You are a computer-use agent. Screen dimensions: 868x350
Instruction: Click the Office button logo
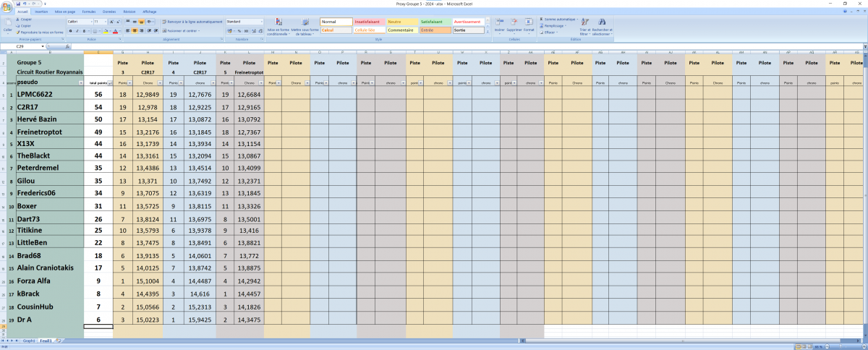pos(7,7)
